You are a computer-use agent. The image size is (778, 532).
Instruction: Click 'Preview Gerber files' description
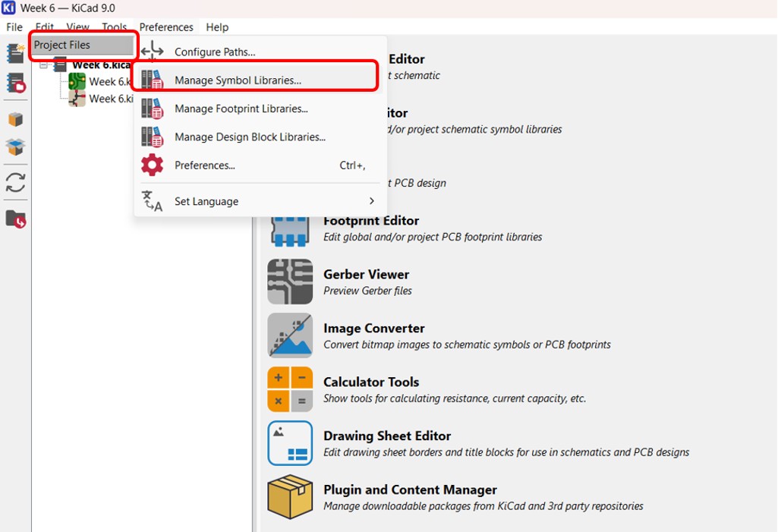[x=367, y=291]
